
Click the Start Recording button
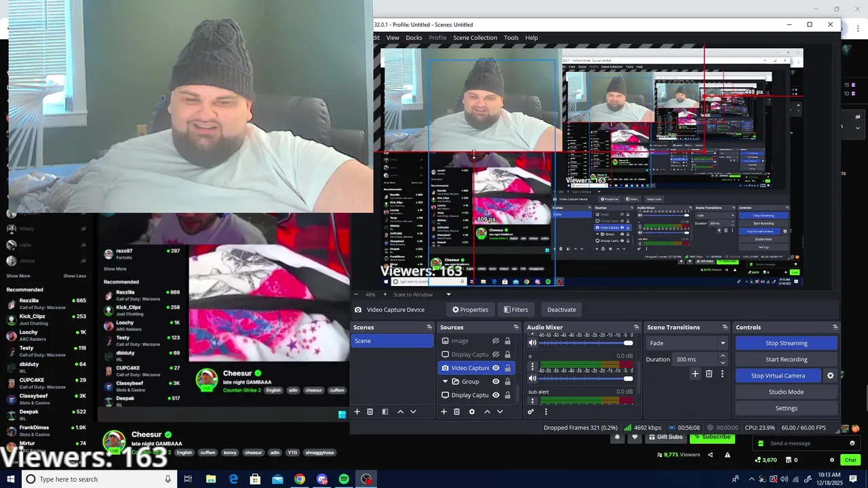(x=787, y=359)
